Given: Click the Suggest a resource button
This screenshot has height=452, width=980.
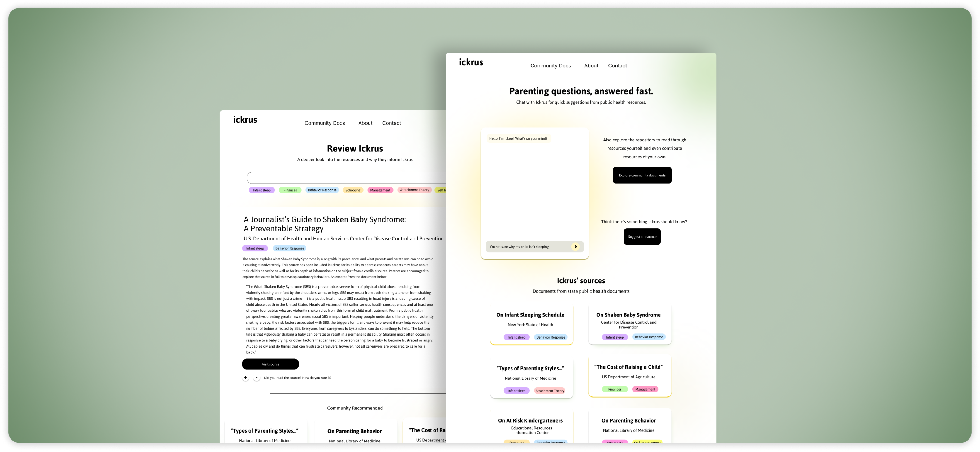Looking at the screenshot, I should click(642, 236).
